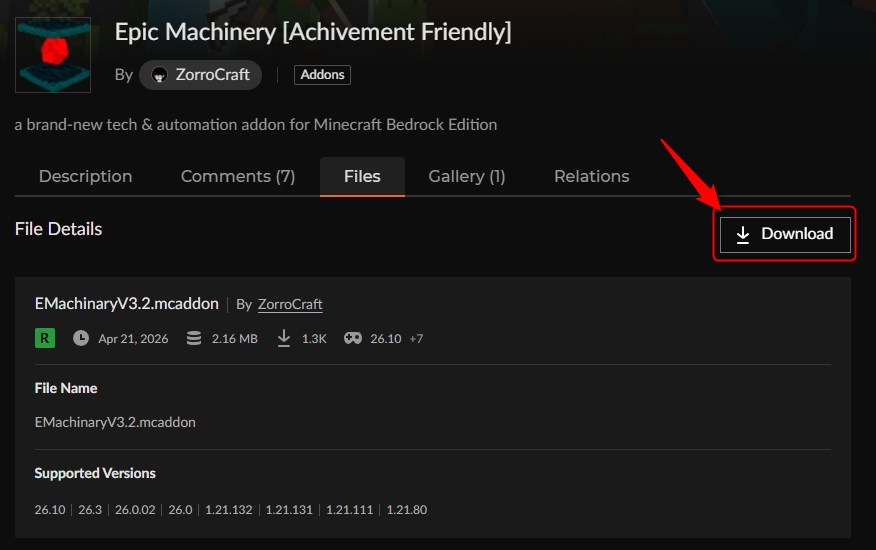Click the Addons category tag
Screen dimensions: 876x550
[322, 75]
